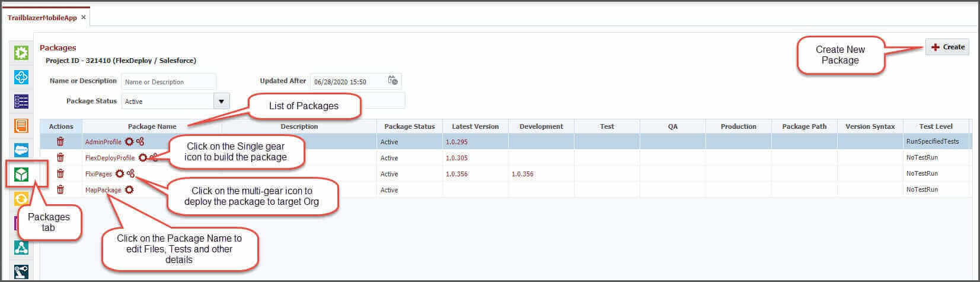Viewport: 980px width, 282px height.
Task: Open the Salesforce cloud sidebar icon
Action: [x=21, y=150]
